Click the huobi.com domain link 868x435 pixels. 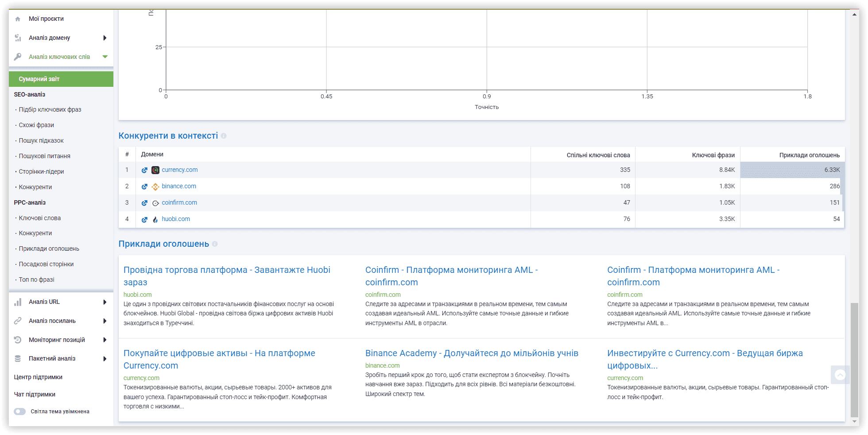(x=176, y=219)
